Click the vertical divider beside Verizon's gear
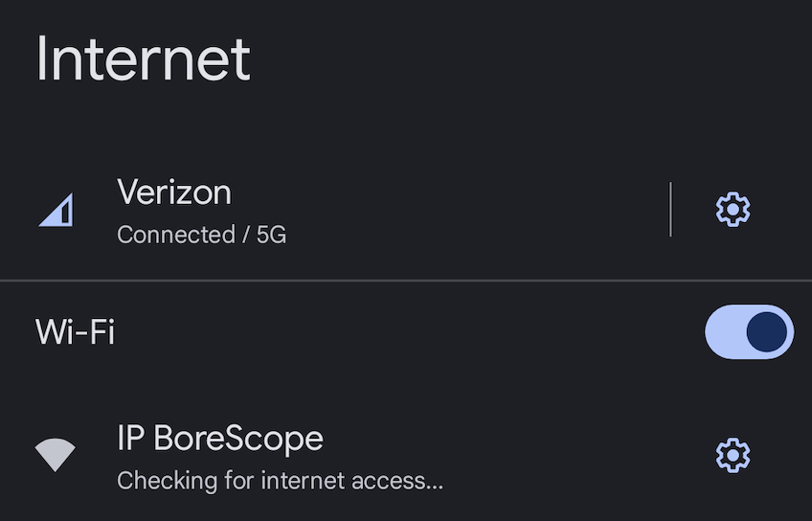812x521 pixels. coord(670,209)
